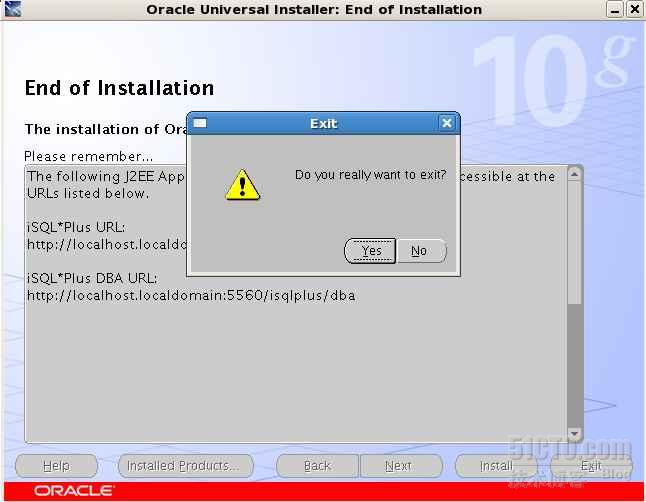Open the Oracle installer window menu icon
Viewport: 646px width, 502px height.
[12, 9]
